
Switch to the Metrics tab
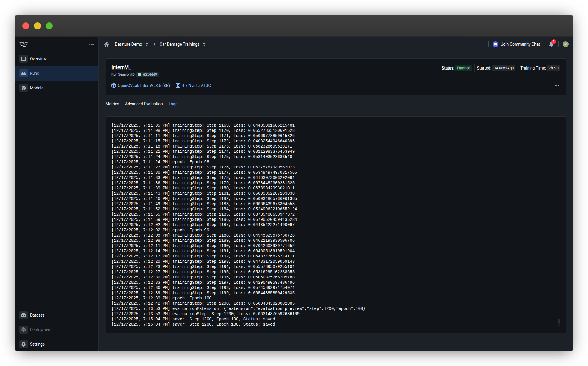coord(112,104)
